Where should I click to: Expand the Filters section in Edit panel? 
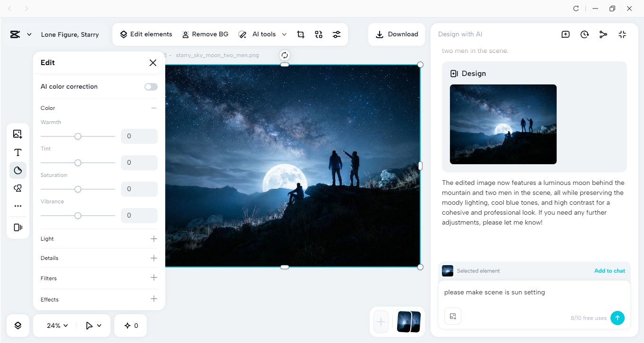pos(153,278)
